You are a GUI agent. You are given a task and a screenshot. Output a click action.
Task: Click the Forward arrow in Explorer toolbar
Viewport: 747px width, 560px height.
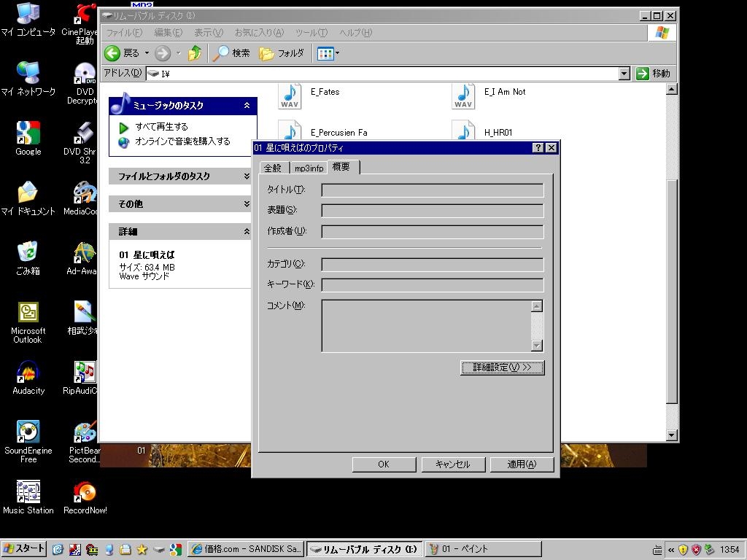point(163,53)
